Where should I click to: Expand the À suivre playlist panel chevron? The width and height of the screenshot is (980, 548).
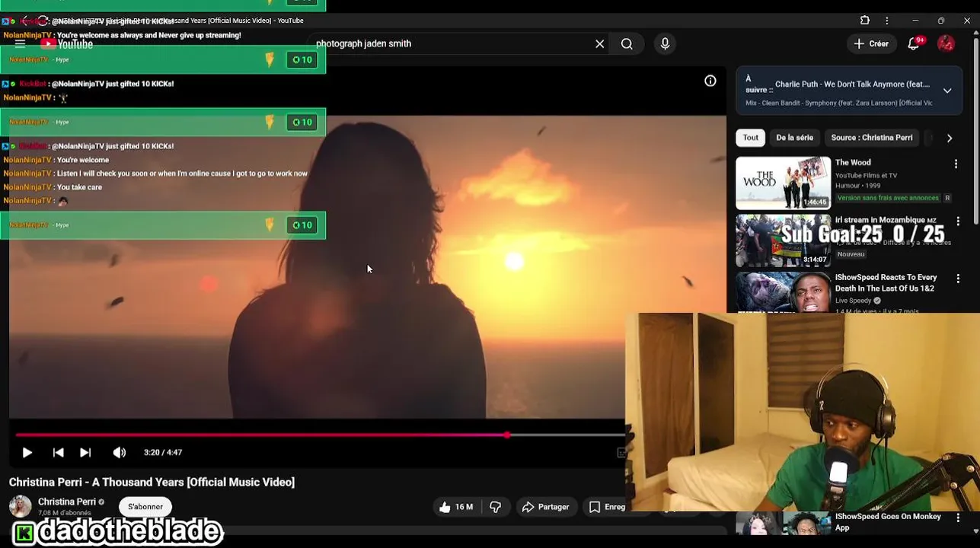tap(947, 91)
